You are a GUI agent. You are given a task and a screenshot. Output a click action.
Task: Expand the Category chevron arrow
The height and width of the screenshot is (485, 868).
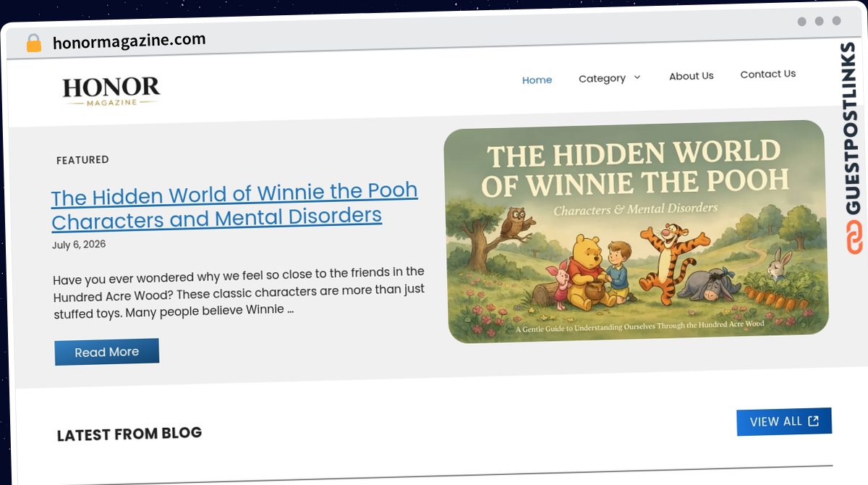637,77
